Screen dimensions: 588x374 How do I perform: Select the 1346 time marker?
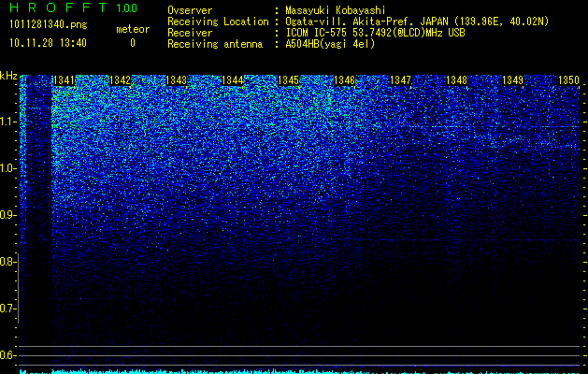click(344, 80)
